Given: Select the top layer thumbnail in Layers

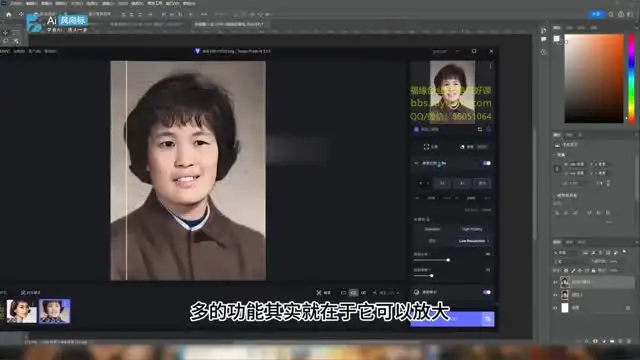Looking at the screenshot, I should [565, 282].
